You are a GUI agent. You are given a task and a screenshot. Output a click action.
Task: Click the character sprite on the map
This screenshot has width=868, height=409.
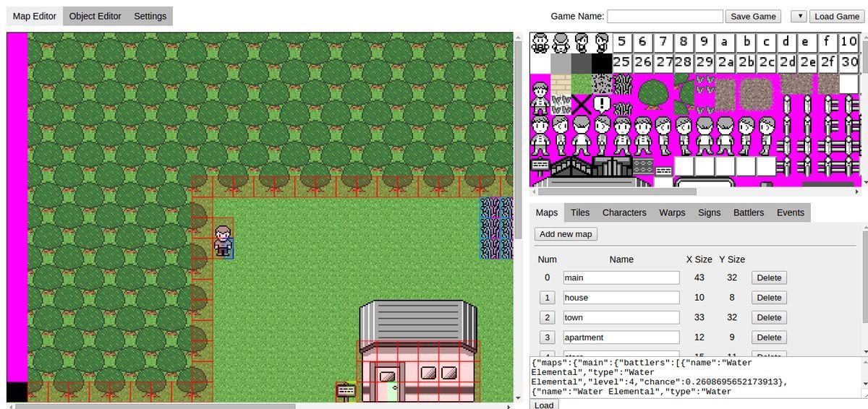224,240
